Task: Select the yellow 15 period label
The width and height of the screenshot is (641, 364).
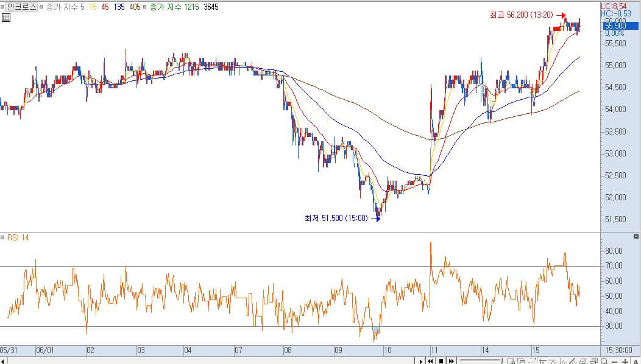Action: click(x=93, y=7)
